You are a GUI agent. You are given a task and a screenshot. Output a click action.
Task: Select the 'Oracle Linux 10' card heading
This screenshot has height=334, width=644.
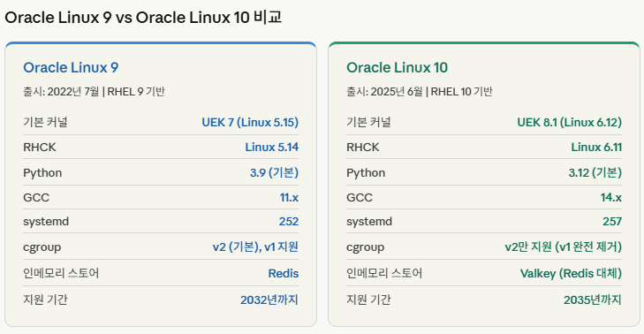397,67
